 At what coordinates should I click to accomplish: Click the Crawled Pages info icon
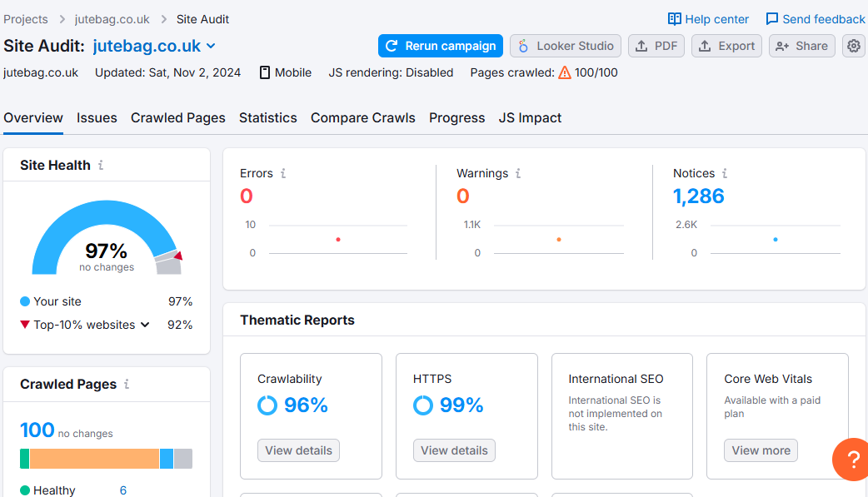[127, 384]
